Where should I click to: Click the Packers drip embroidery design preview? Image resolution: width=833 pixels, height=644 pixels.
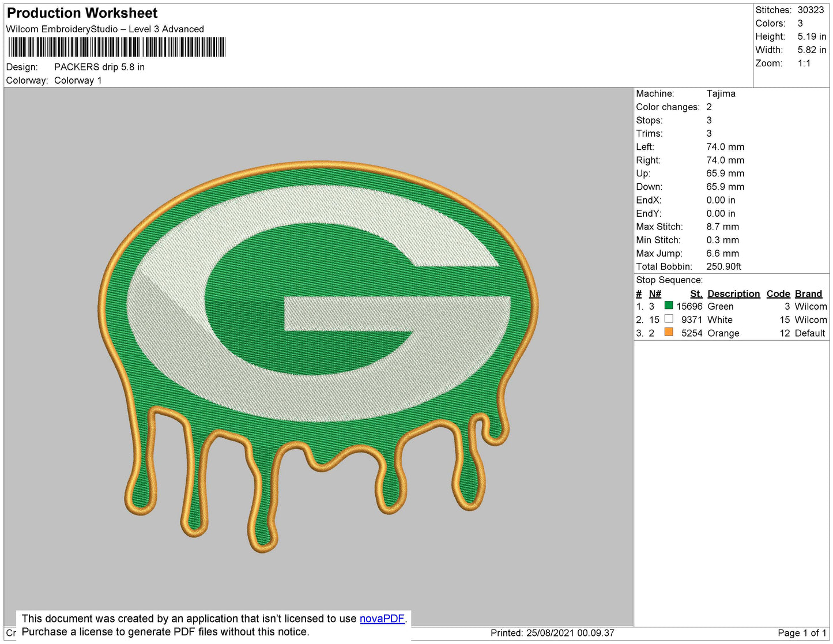click(318, 356)
